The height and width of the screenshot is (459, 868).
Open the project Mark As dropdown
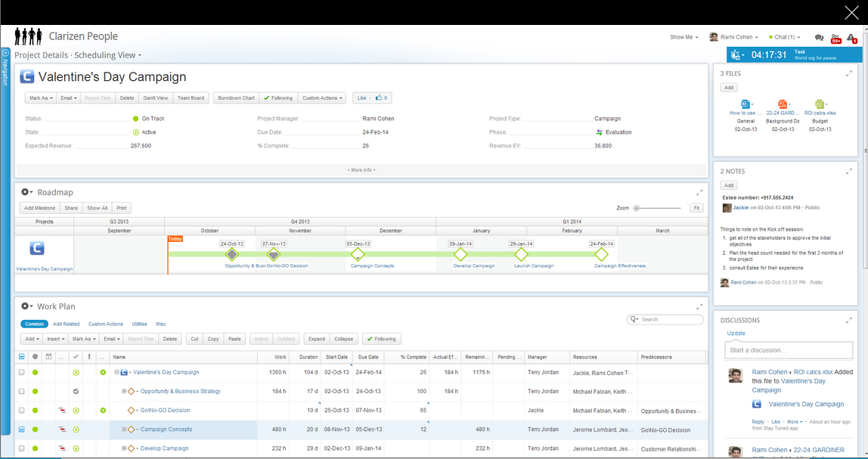click(40, 98)
